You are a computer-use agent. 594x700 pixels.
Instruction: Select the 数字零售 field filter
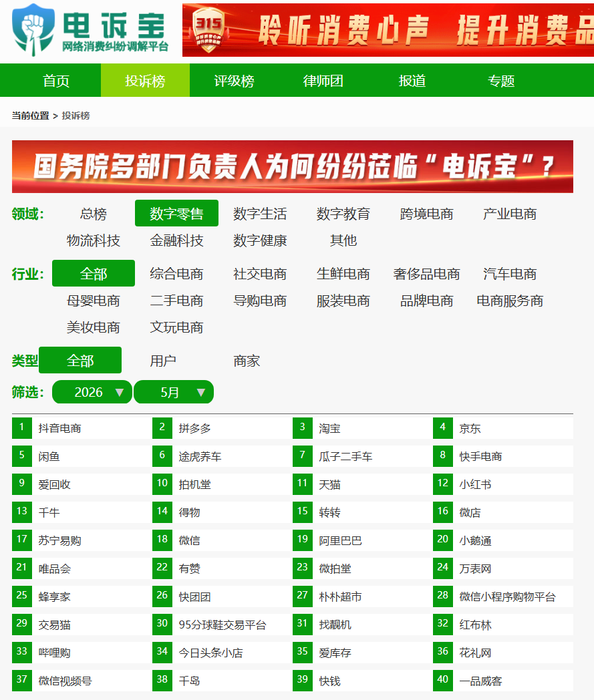176,214
